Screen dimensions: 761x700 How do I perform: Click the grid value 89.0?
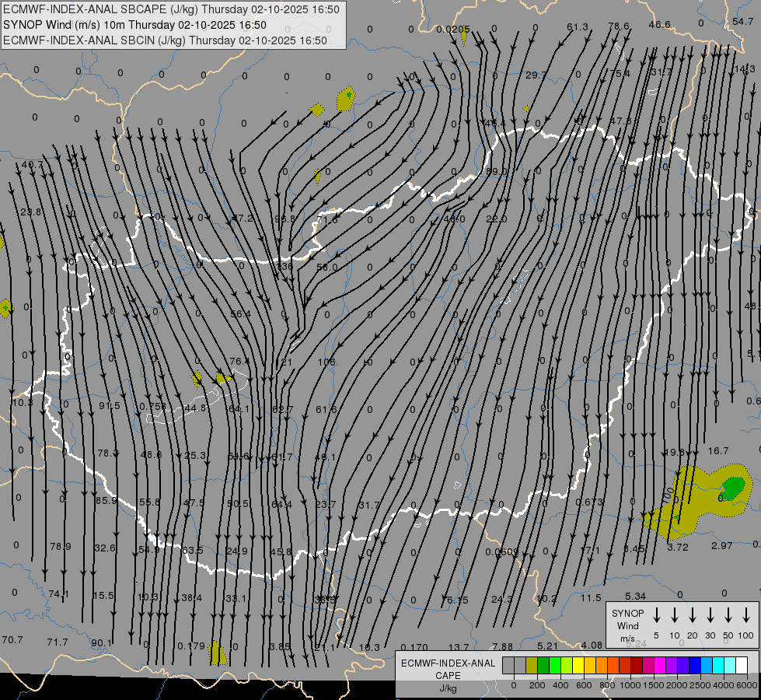[496, 171]
